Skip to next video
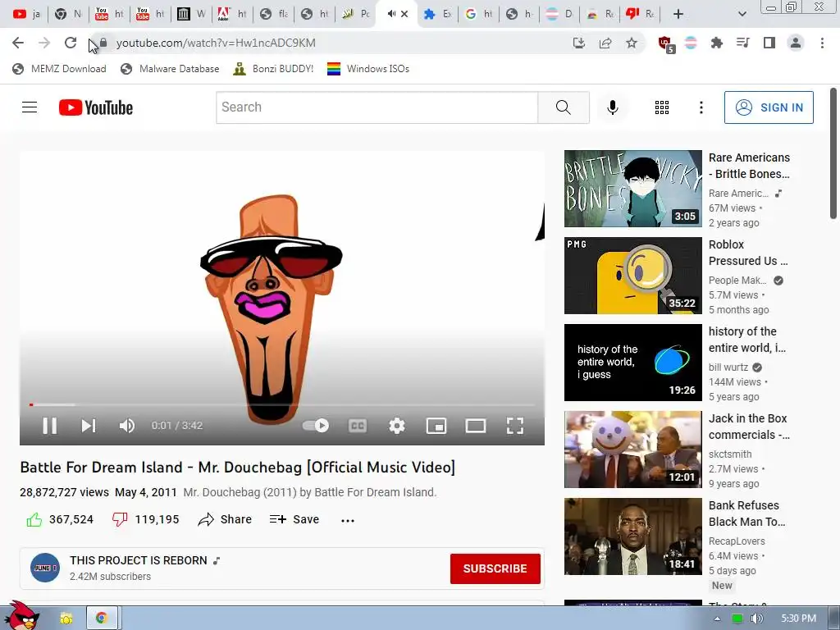840x630 pixels. coord(89,426)
